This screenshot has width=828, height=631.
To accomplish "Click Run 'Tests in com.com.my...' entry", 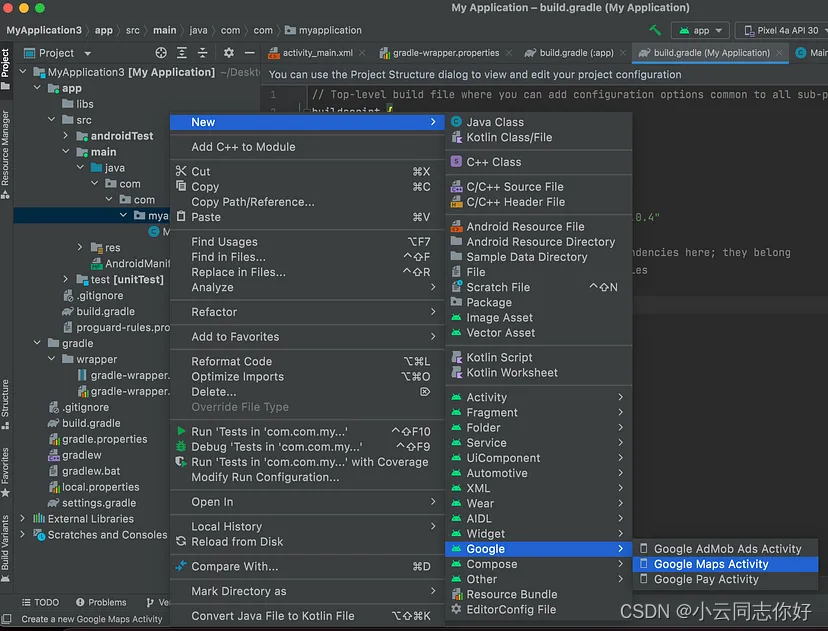I will point(307,431).
